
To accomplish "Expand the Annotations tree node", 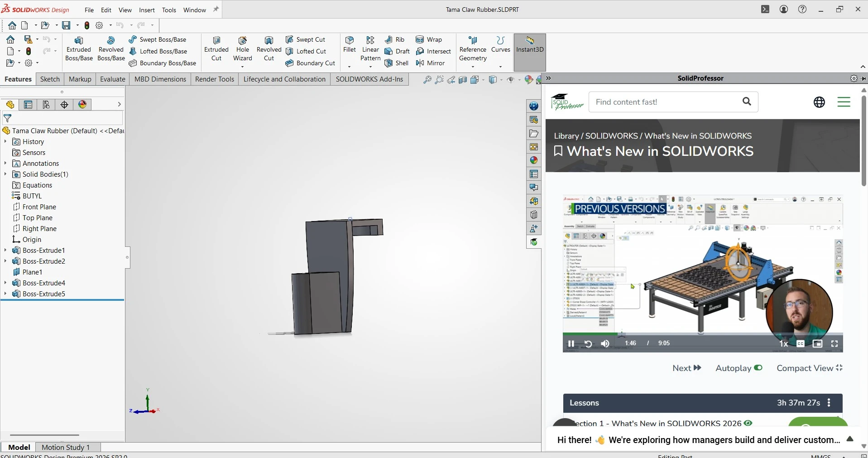I will [5, 164].
